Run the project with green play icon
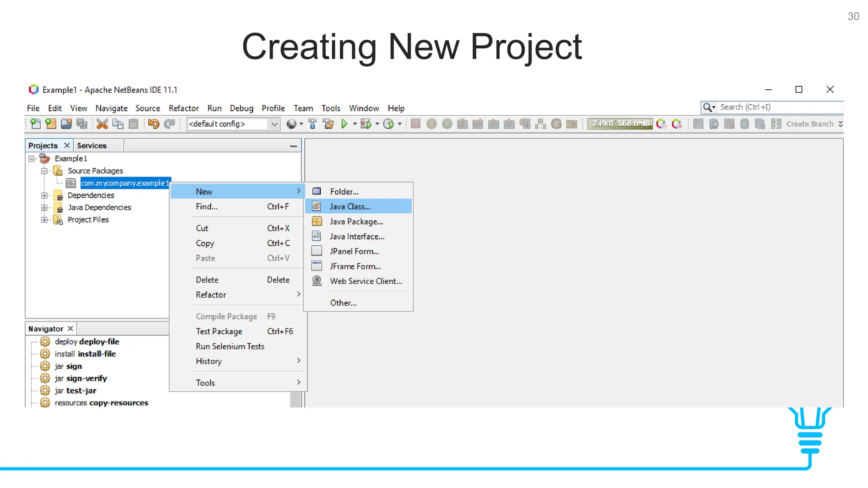868x488 pixels. pos(344,124)
